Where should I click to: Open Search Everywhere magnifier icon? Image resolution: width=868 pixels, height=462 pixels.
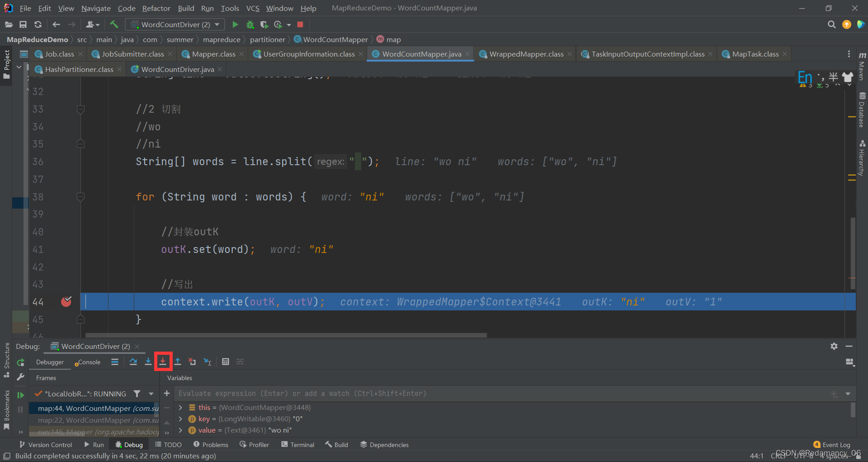point(831,24)
